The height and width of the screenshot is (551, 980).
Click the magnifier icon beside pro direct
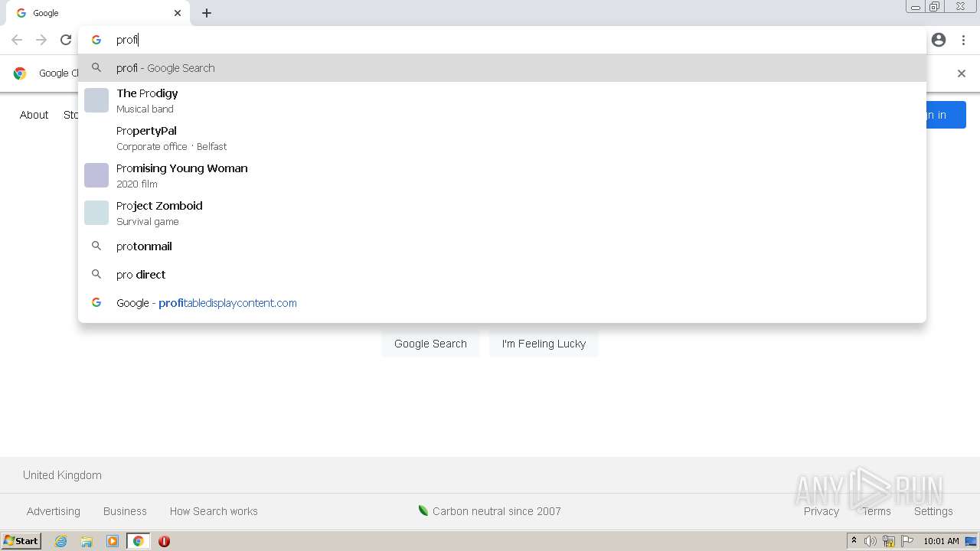96,275
